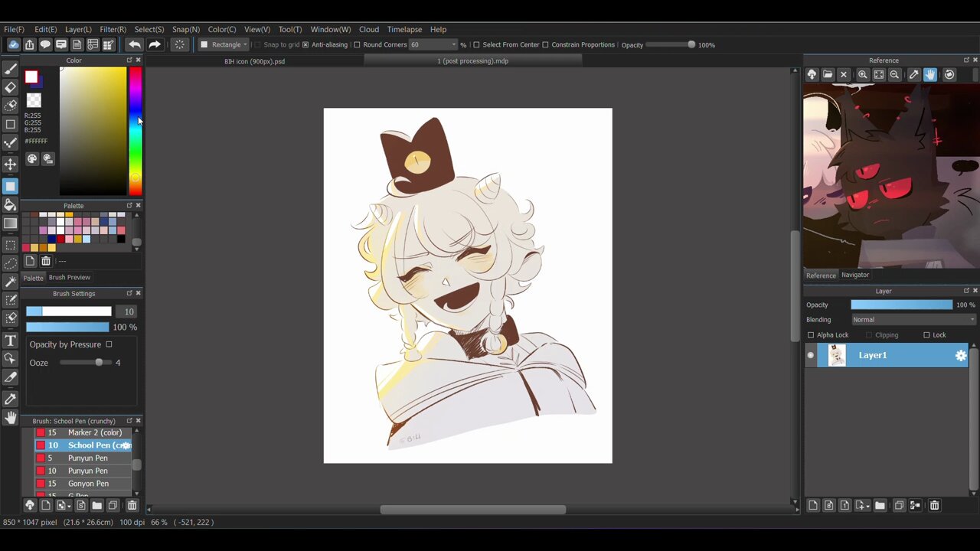Screen dimensions: 980x551
Task: Select the Text tool
Action: [10, 340]
